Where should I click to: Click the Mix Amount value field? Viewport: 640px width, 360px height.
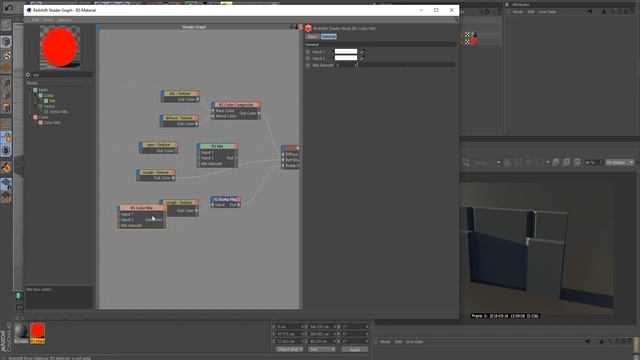point(346,65)
